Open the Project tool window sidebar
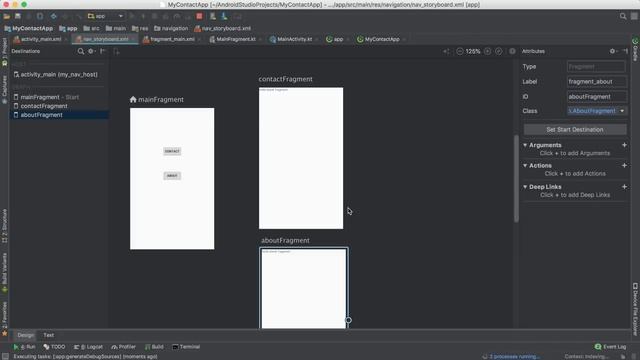Viewport: 640px width, 360px height. [4, 52]
